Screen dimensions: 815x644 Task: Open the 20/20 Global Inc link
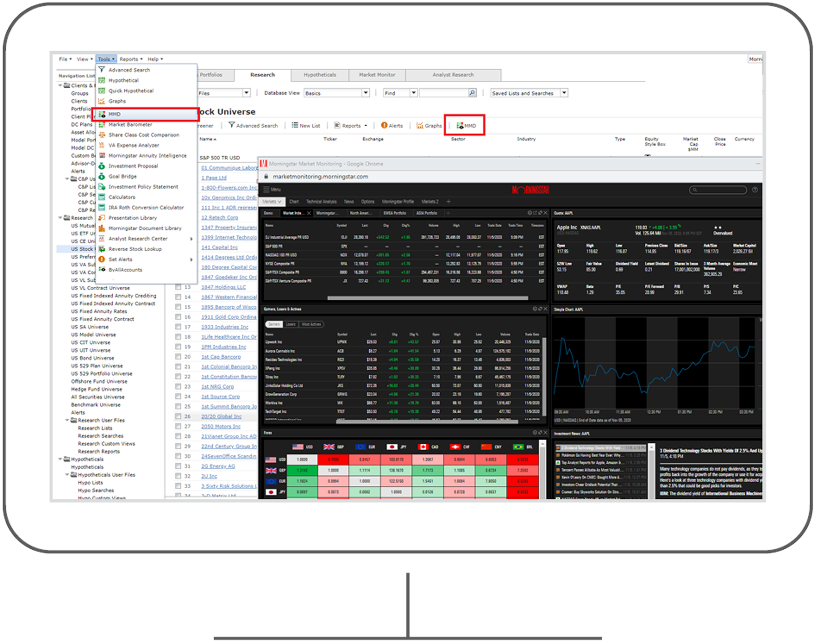click(x=221, y=416)
